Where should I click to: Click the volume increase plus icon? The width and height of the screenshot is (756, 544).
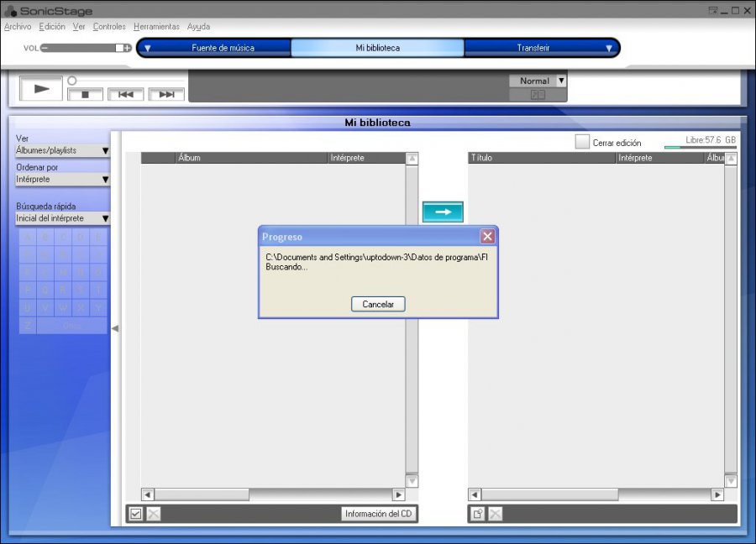coord(128,48)
